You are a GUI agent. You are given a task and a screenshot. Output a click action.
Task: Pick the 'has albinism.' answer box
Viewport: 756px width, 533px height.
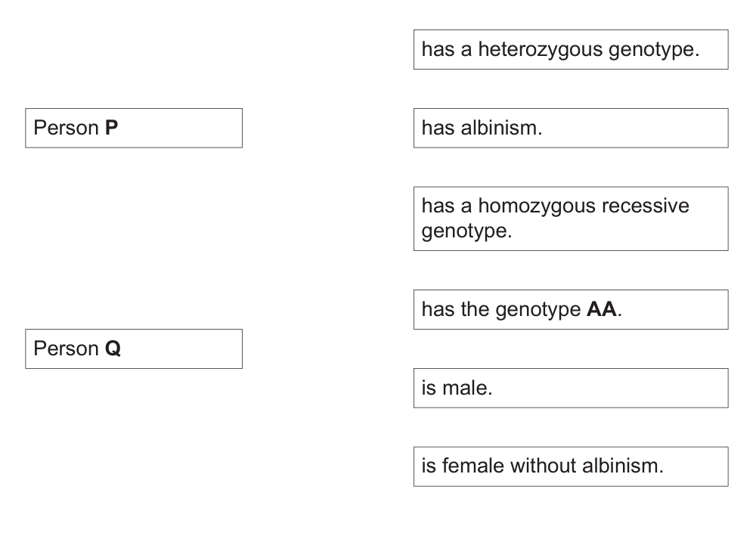[x=571, y=128]
